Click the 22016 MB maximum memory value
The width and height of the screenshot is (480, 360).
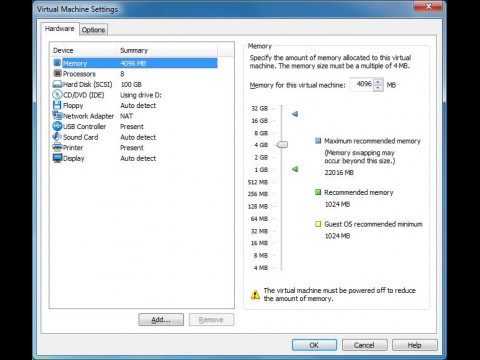tap(339, 173)
